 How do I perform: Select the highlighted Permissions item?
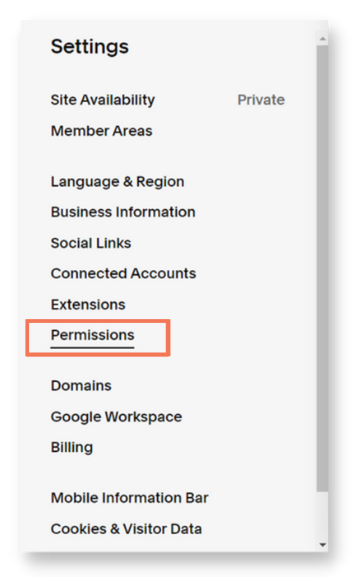coord(92,335)
